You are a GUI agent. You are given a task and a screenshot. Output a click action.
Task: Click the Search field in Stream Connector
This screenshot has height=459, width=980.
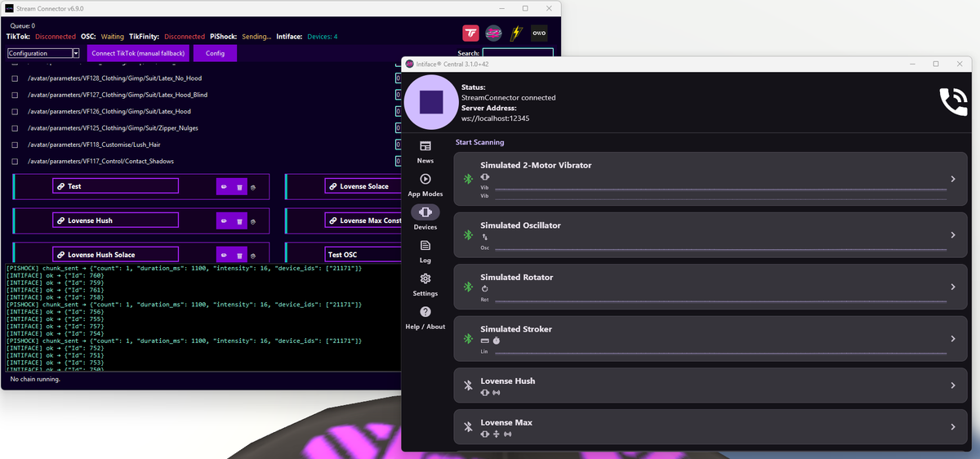pos(517,53)
